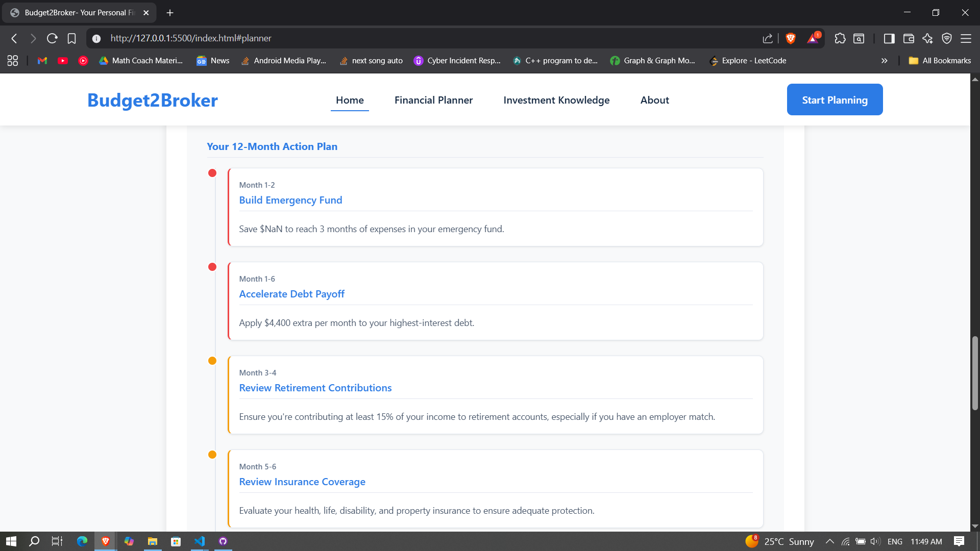Click the Brave Rewards triangle icon
Image resolution: width=980 pixels, height=551 pixels.
tap(813, 38)
